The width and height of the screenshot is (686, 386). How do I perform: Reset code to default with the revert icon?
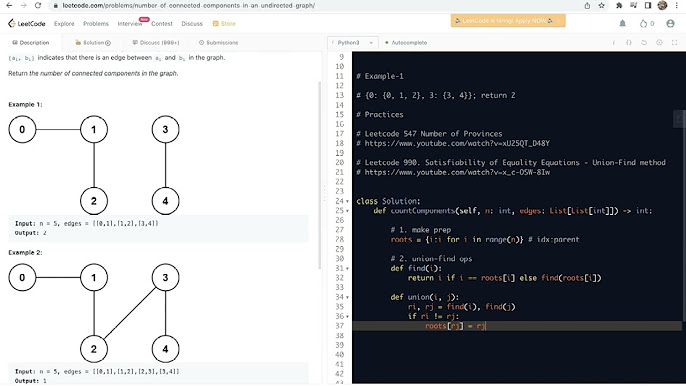[644, 42]
